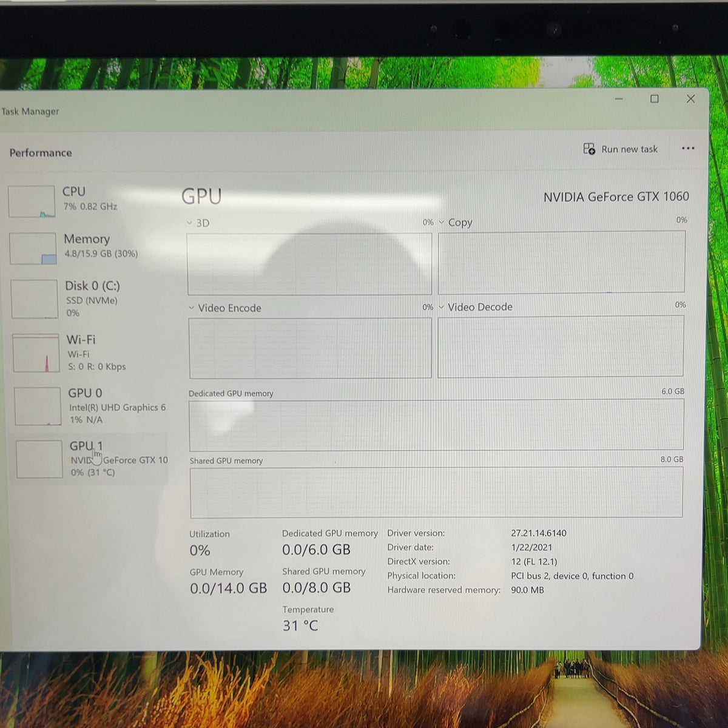Click the Run new task icon
This screenshot has width=728, height=728.
coord(589,149)
